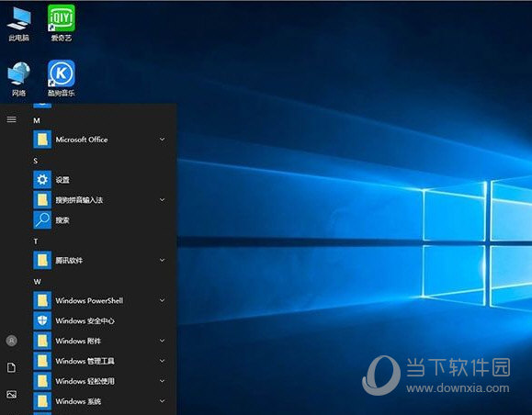The width and height of the screenshot is (532, 415).
Task: Click the Windows 附件 label
Action: [78, 341]
